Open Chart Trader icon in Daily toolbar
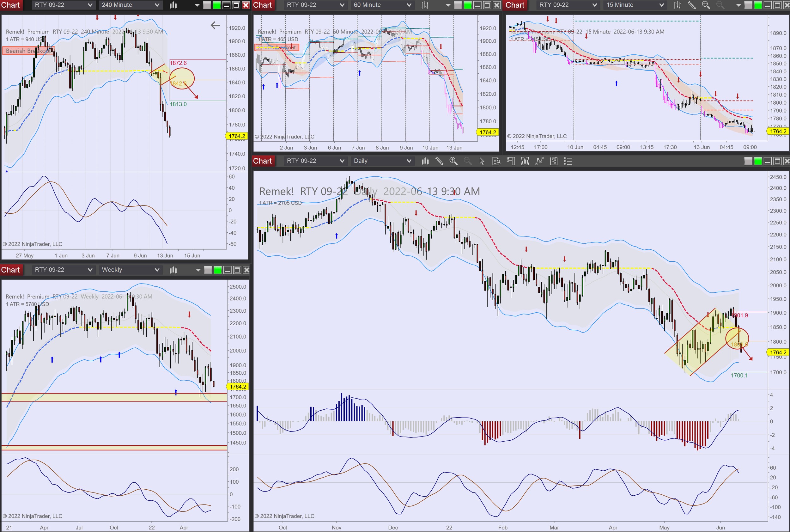 pyautogui.click(x=511, y=161)
